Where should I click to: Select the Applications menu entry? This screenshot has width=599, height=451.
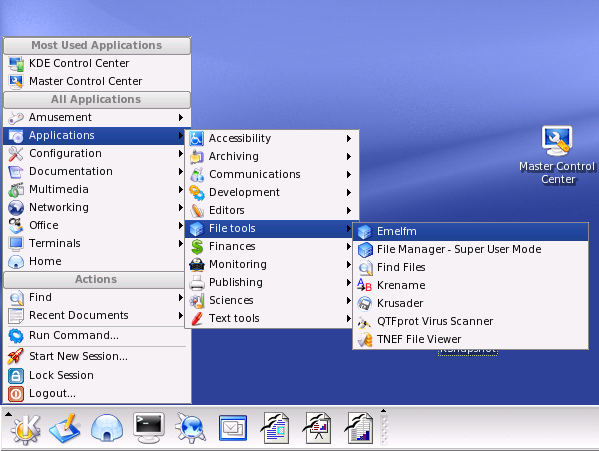click(95, 135)
